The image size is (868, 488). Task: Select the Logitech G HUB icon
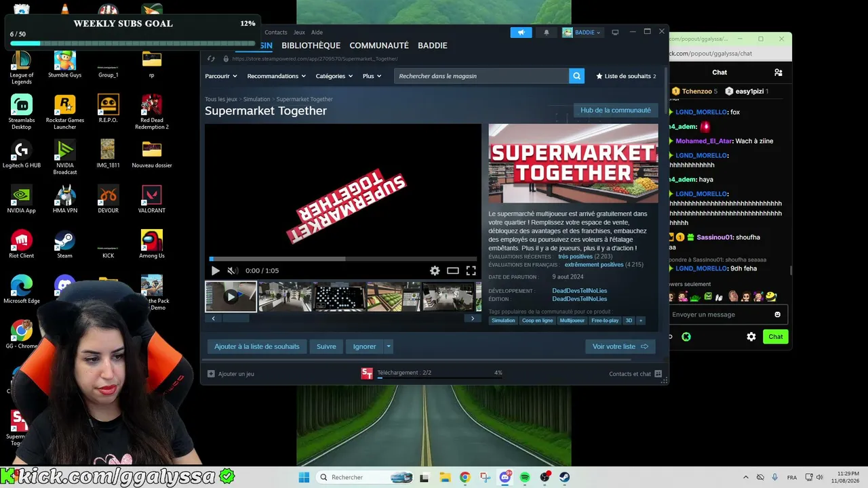pyautogui.click(x=22, y=154)
